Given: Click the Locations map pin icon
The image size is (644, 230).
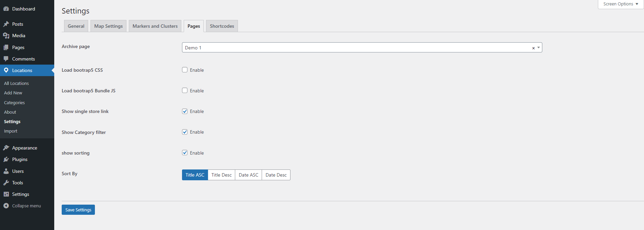Looking at the screenshot, I should (6, 70).
